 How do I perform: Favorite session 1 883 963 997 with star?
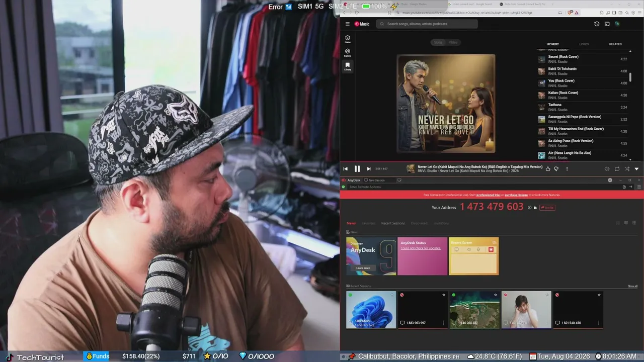pos(444,295)
